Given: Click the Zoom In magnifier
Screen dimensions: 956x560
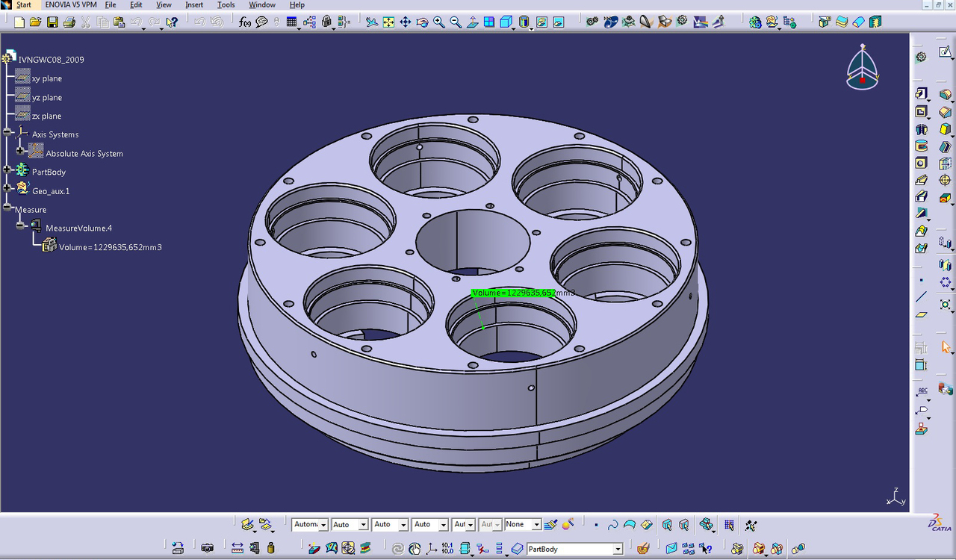Looking at the screenshot, I should (x=438, y=22).
